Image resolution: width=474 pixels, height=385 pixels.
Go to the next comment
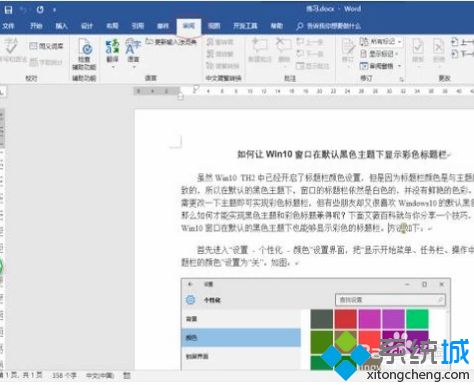[310, 54]
